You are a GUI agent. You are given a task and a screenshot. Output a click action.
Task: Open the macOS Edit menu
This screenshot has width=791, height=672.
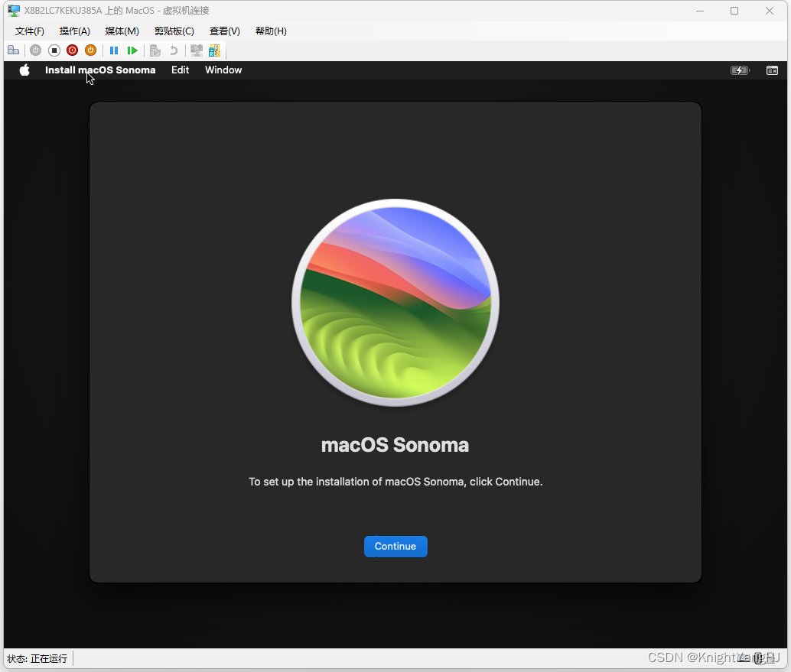pyautogui.click(x=180, y=70)
